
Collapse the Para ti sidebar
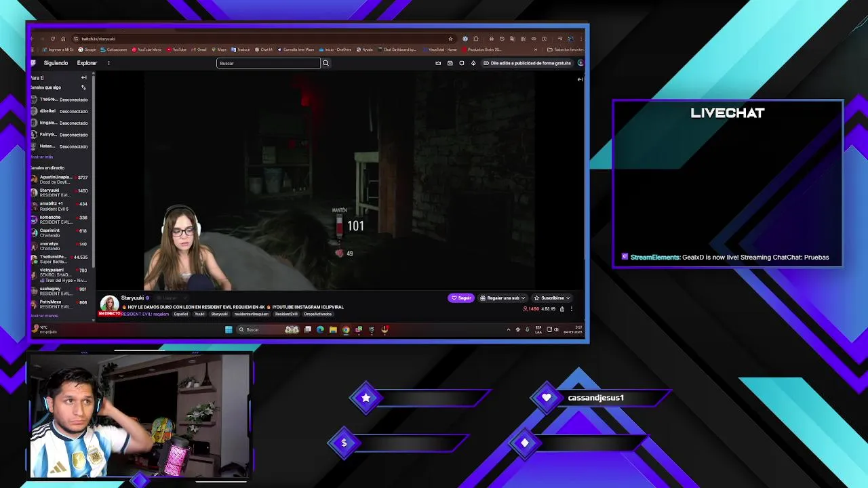(x=84, y=77)
